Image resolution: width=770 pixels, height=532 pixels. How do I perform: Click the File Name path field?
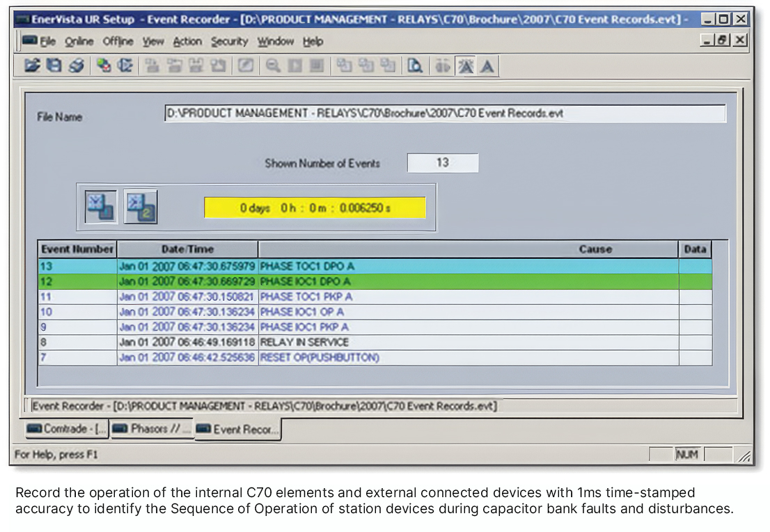[445, 114]
